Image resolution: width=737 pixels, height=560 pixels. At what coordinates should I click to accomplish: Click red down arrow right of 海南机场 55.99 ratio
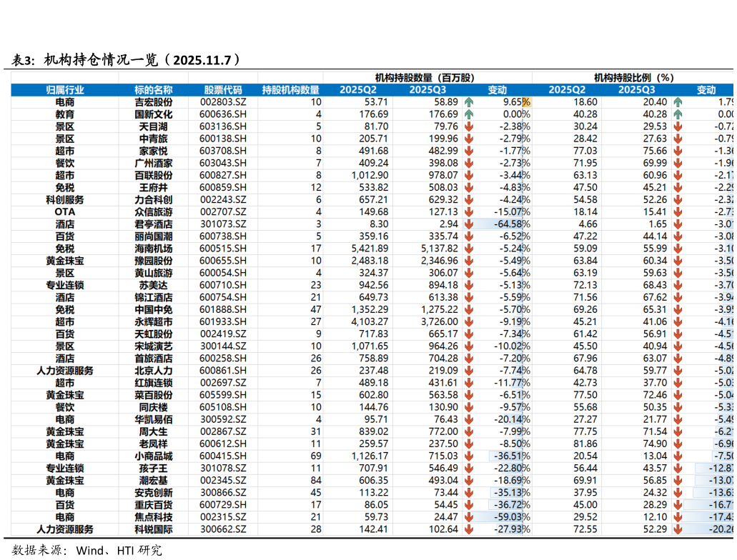point(678,249)
